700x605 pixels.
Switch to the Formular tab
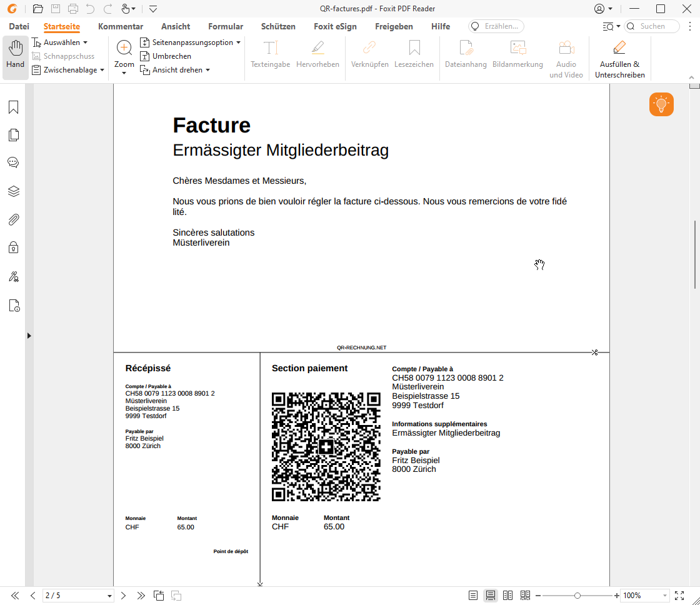click(226, 26)
